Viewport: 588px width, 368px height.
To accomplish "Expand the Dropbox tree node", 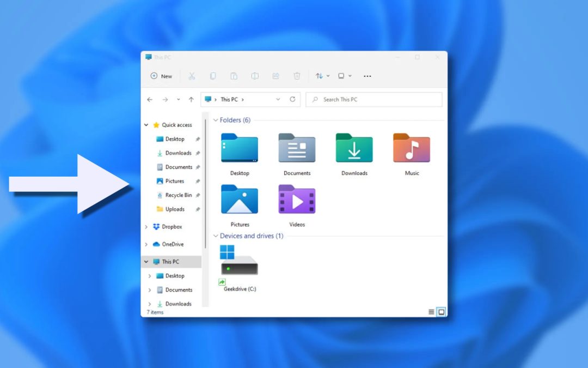I will click(146, 227).
